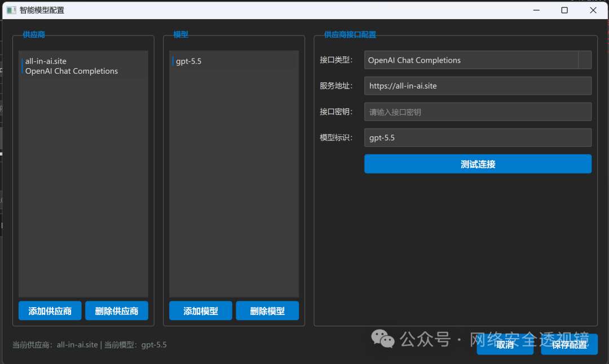This screenshot has height=364, width=609.
Task: Click 添加模型 button
Action: point(201,311)
